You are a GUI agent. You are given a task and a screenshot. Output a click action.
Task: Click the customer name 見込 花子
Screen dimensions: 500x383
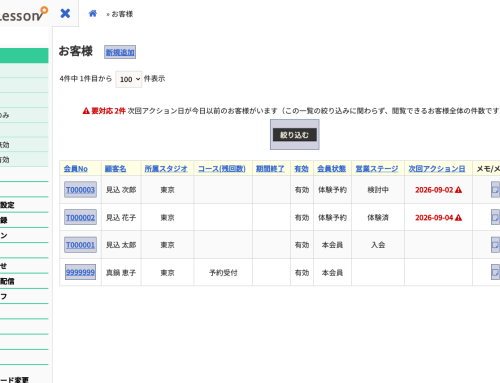(121, 217)
